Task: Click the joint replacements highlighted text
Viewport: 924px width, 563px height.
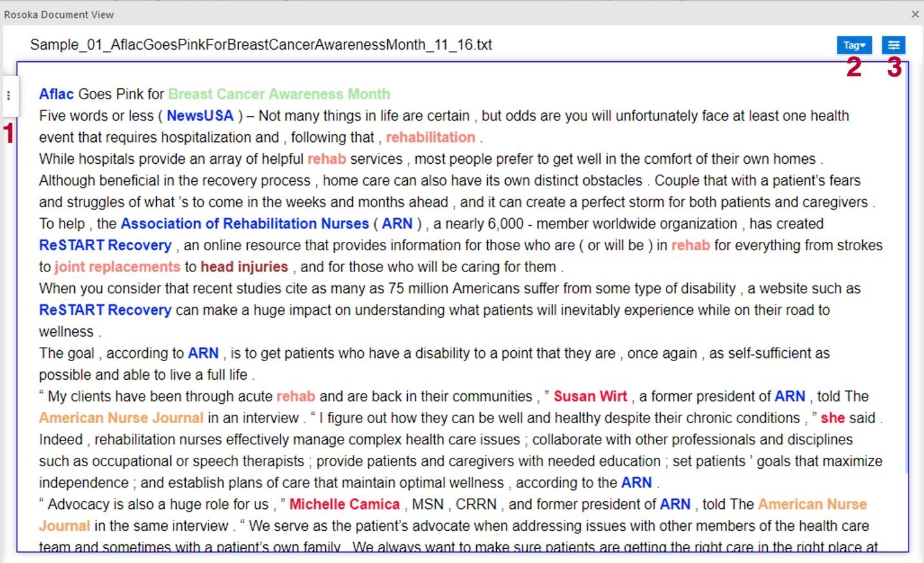Action: click(117, 266)
